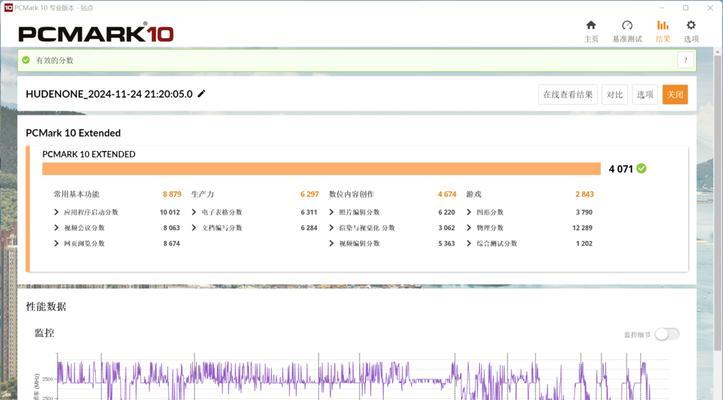Click the result Options (选项) button
Image resolution: width=723 pixels, height=400 pixels.
tap(645, 95)
